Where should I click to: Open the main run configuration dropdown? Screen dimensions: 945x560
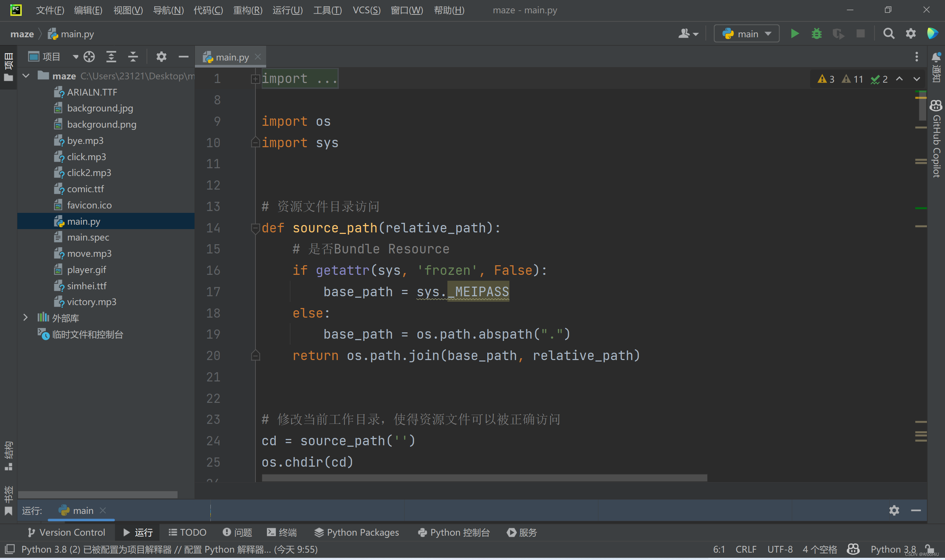747,34
